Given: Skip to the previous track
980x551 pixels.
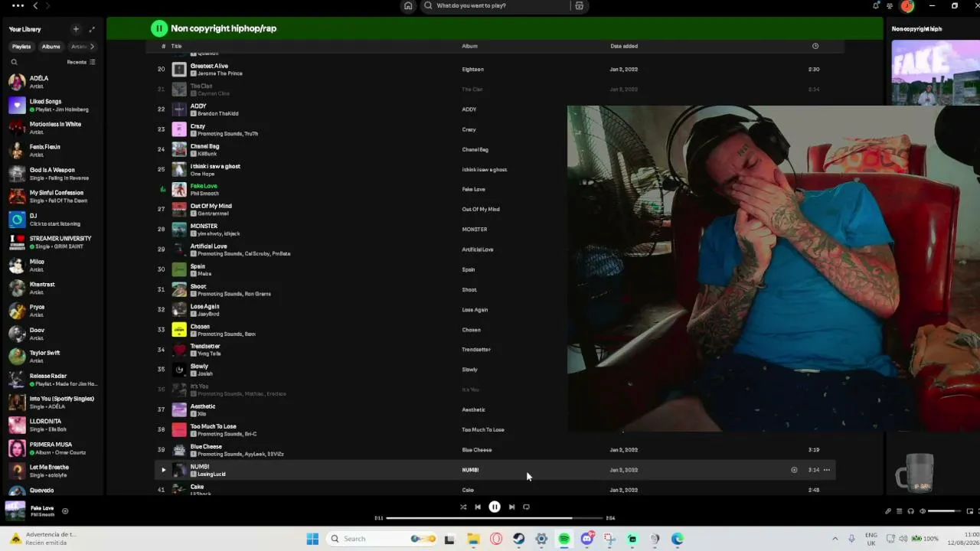Looking at the screenshot, I should pos(478,507).
